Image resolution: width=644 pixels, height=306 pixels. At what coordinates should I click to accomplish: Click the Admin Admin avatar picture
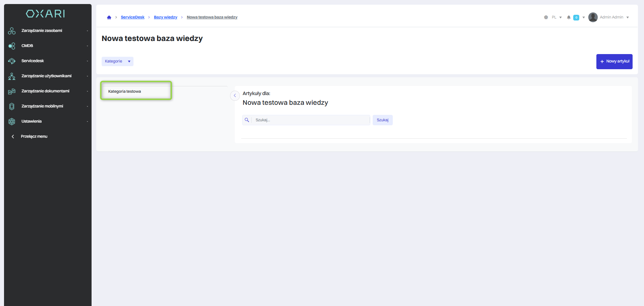click(593, 17)
